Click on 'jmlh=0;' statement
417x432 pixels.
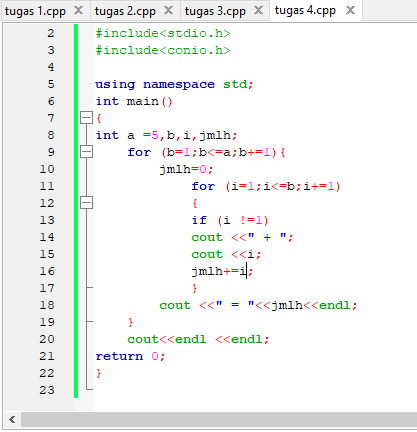pos(186,169)
